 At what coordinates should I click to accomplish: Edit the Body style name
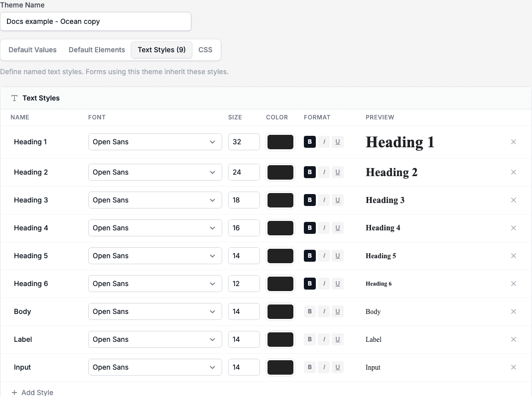coord(22,311)
